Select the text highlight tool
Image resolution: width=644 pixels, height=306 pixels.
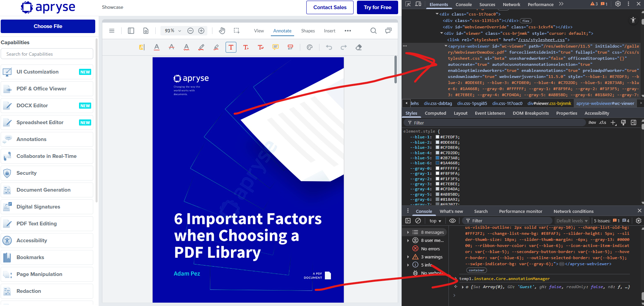tap(142, 47)
